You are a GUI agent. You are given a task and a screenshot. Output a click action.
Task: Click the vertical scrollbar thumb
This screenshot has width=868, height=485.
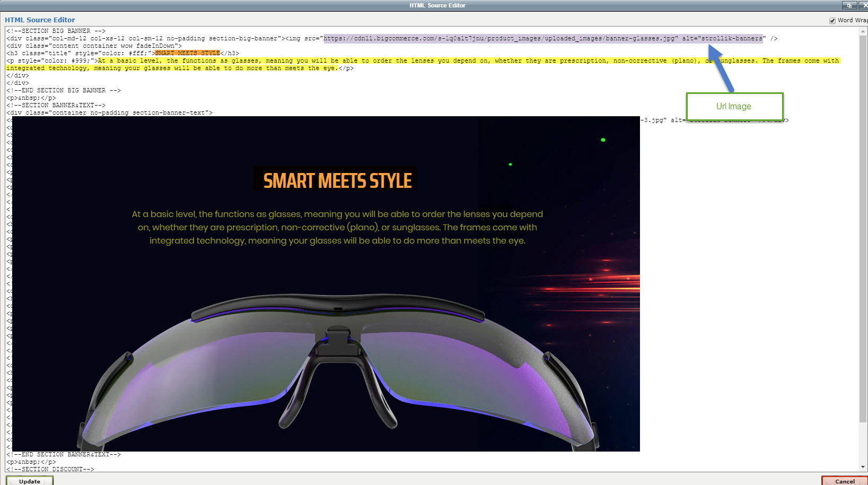(863, 228)
